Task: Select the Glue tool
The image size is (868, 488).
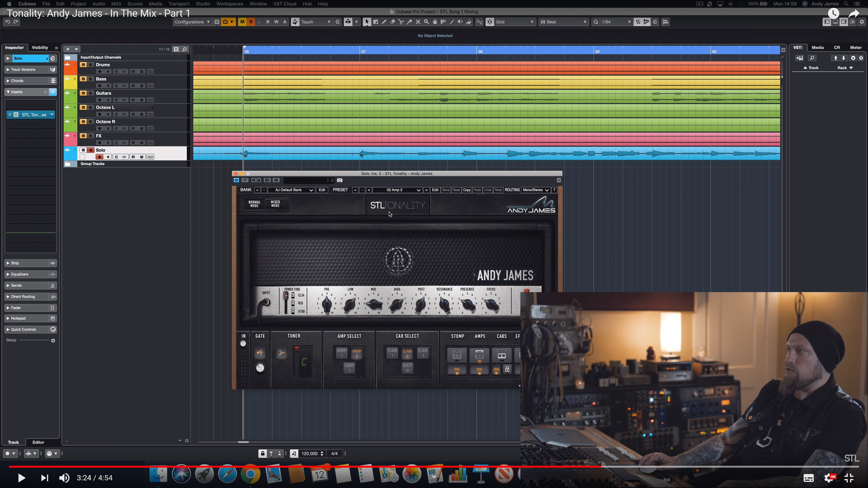Action: (x=409, y=22)
